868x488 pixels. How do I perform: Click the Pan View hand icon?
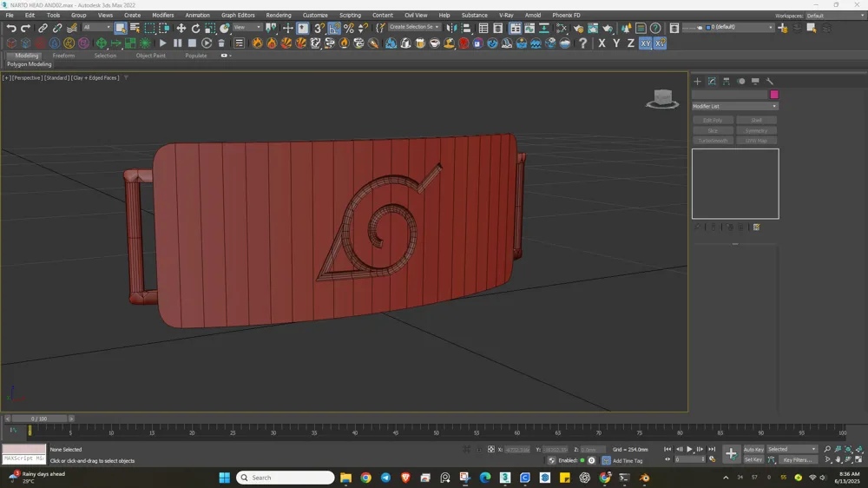(838, 459)
